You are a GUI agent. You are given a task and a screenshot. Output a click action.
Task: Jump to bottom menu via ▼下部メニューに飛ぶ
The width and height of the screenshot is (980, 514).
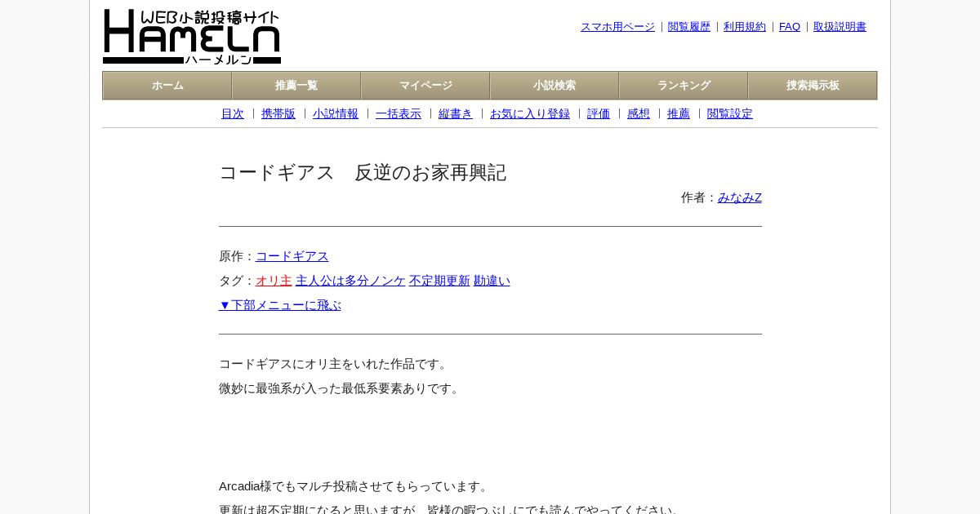(280, 305)
